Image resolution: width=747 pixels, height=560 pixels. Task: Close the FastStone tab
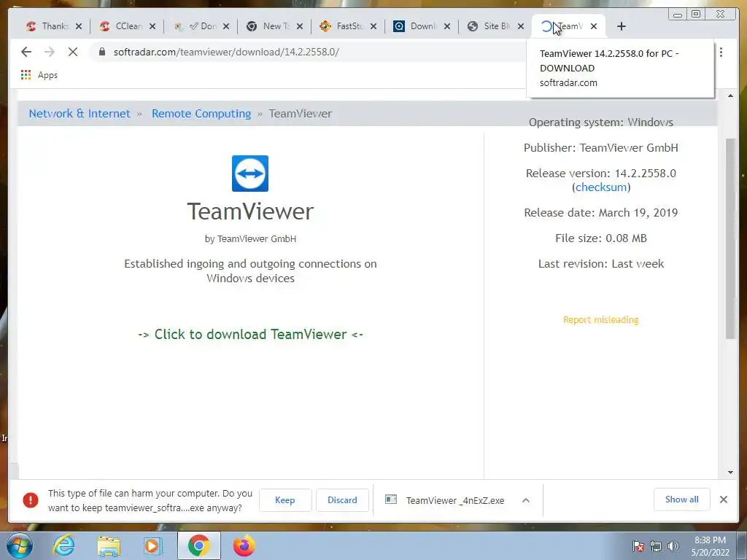(373, 26)
